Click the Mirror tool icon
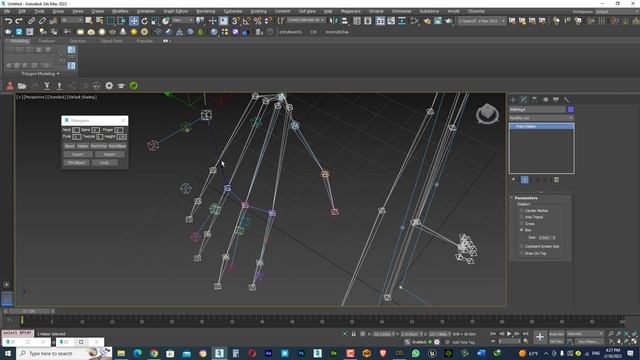This screenshot has height=360, width=640. (x=334, y=21)
